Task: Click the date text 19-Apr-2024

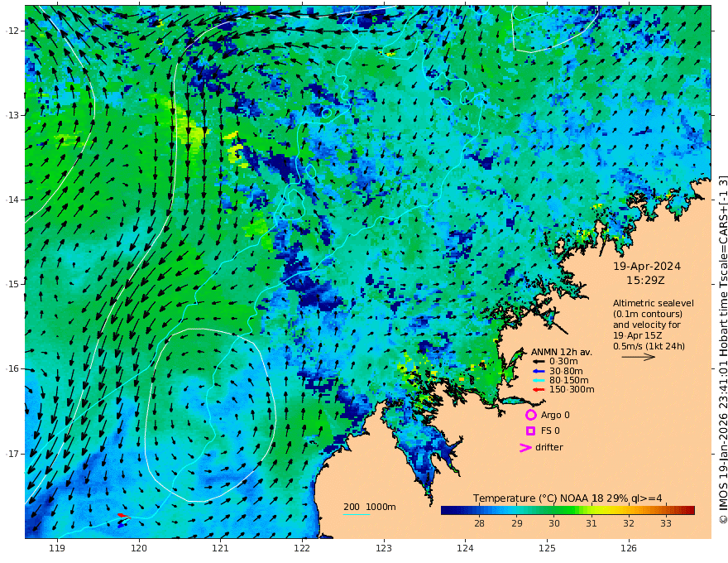Action: 647,267
